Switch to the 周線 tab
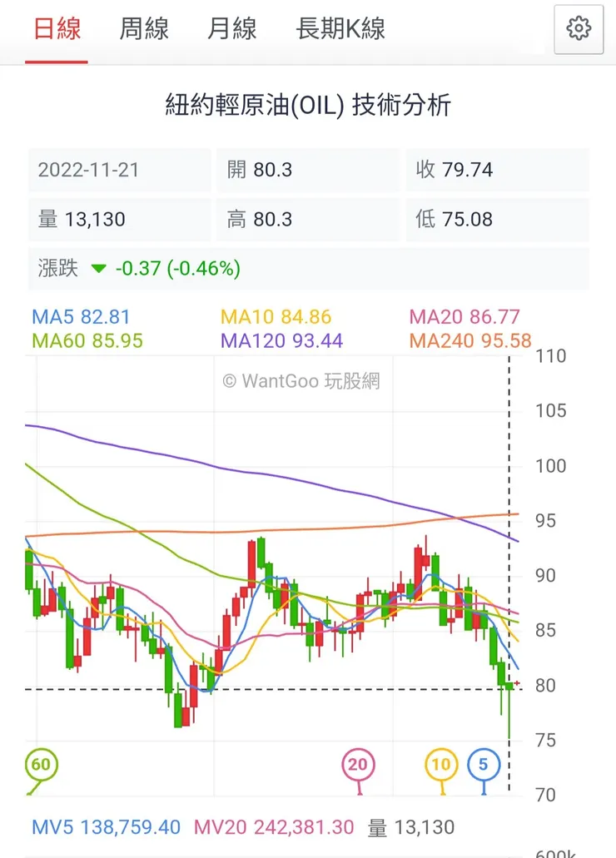This screenshot has width=616, height=858. 144,30
